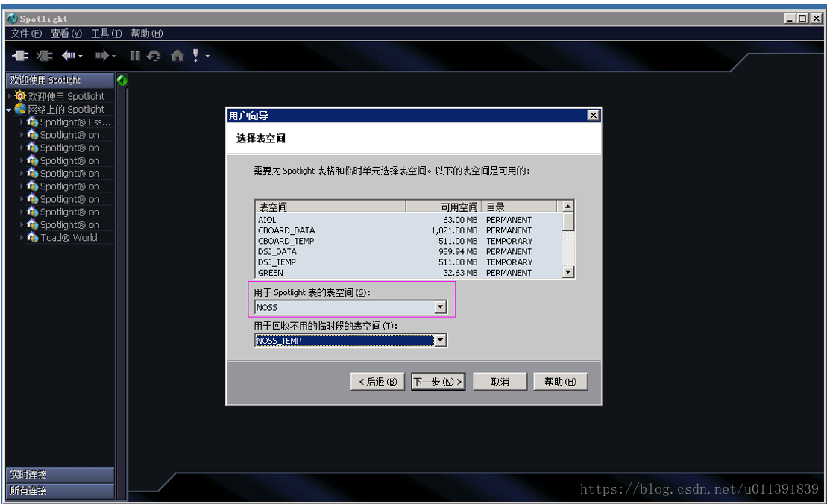Switch to the 所有连接 panel
The width and height of the screenshot is (827, 504).
click(x=60, y=491)
